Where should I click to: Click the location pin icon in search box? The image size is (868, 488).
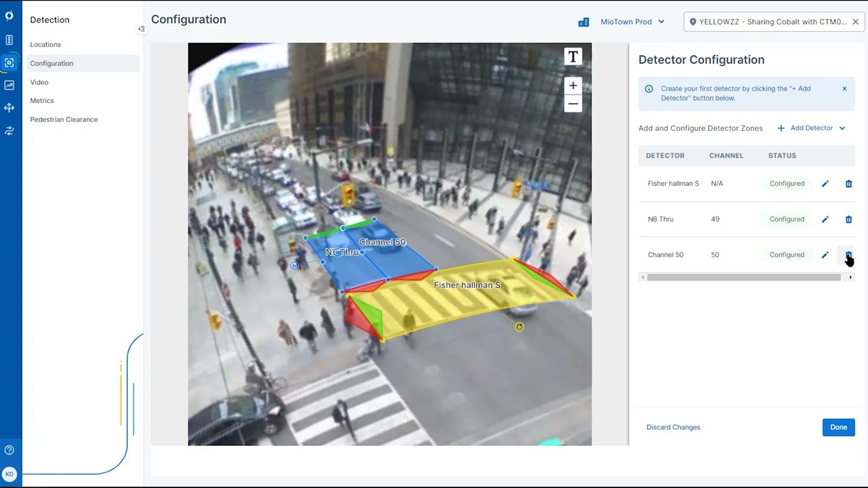point(693,22)
